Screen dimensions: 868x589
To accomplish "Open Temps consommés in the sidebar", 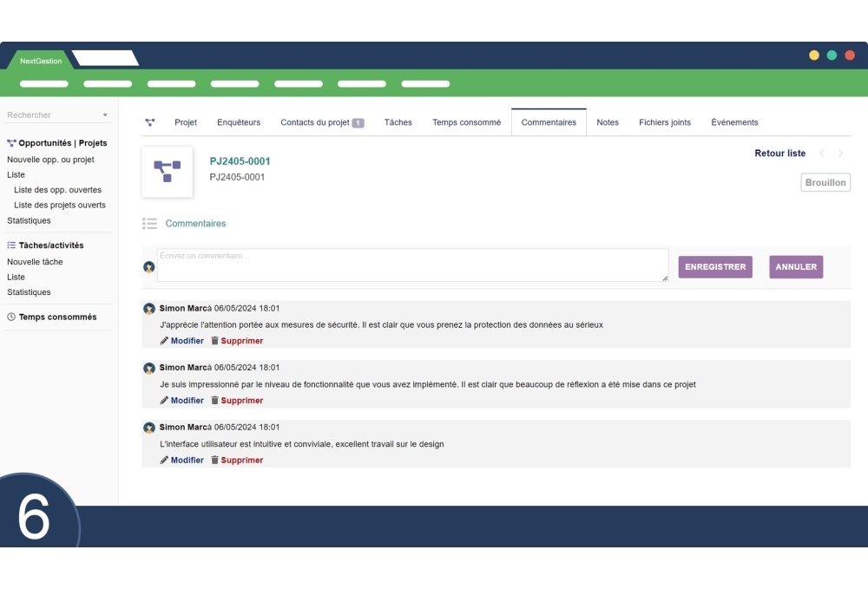I will pos(57,317).
